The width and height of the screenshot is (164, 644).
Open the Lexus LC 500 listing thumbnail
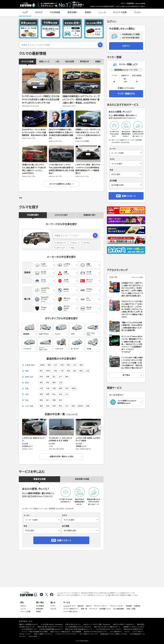[x=34, y=427]
